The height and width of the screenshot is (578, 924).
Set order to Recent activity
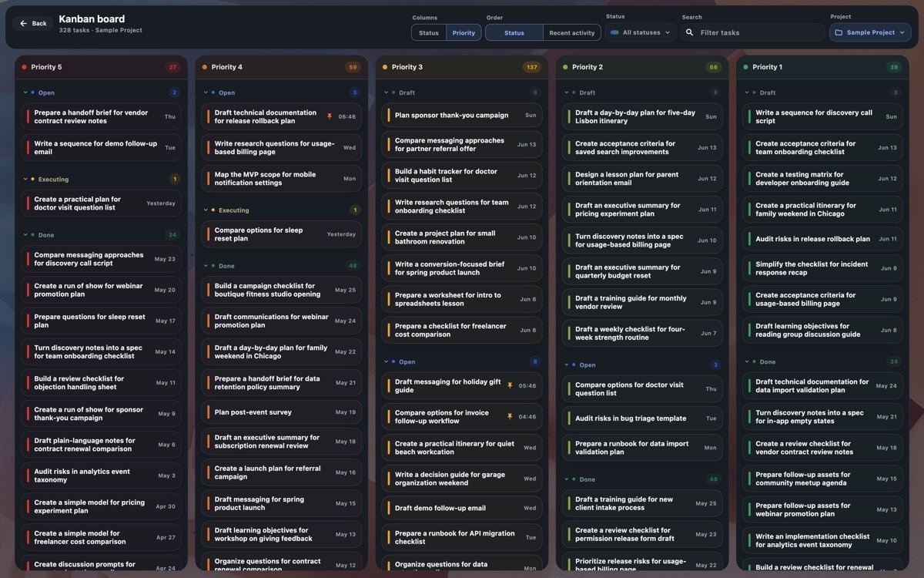[x=572, y=32]
